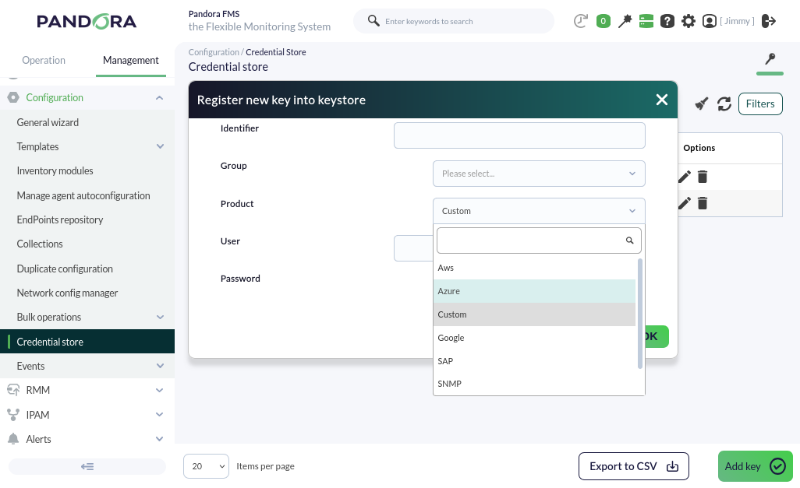Click the User input field
The image size is (800, 488).
click(413, 249)
